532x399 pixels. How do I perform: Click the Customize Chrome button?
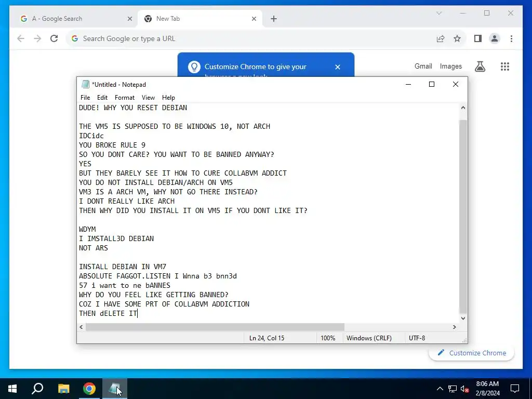coord(471,353)
